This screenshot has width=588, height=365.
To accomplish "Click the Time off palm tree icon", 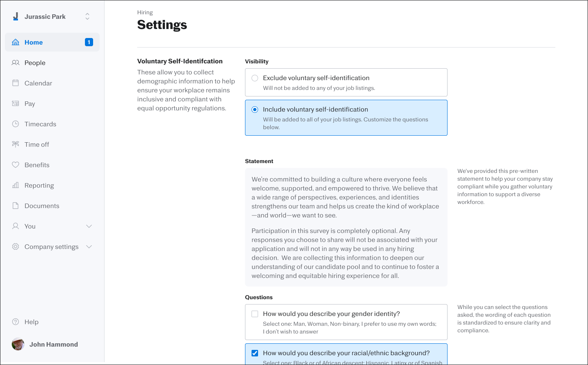I will click(x=16, y=144).
